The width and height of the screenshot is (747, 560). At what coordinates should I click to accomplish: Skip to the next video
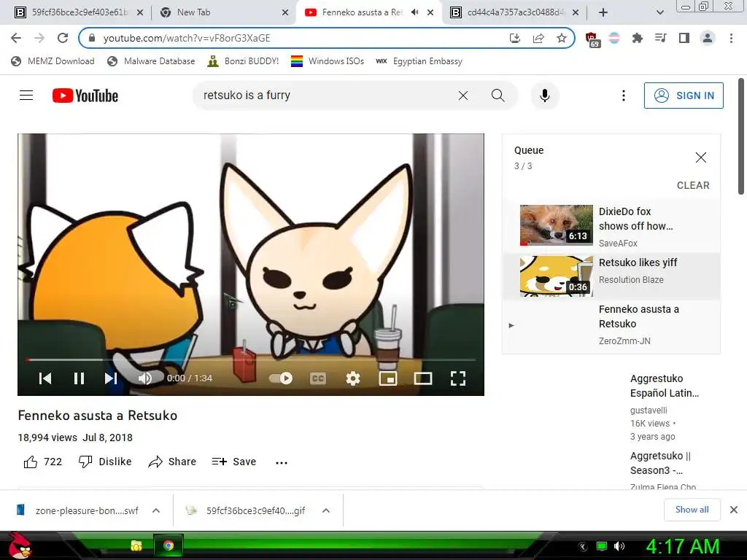[111, 378]
